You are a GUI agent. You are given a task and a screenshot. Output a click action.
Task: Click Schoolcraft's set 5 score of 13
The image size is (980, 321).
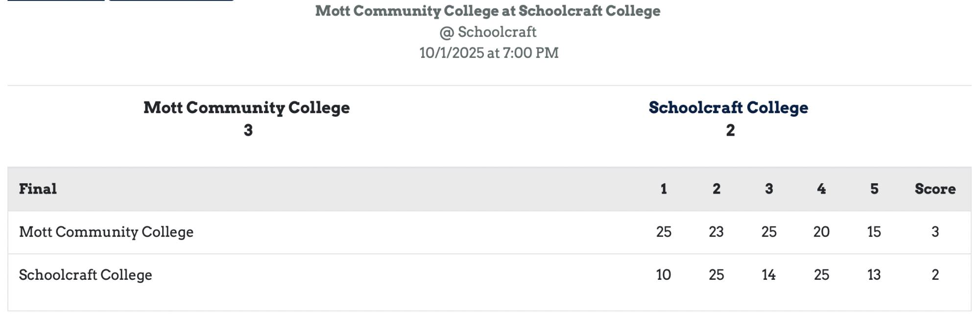(874, 275)
